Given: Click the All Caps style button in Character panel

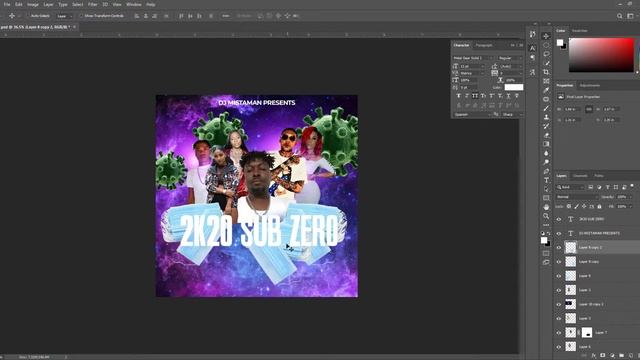Looking at the screenshot, I should coord(475,96).
